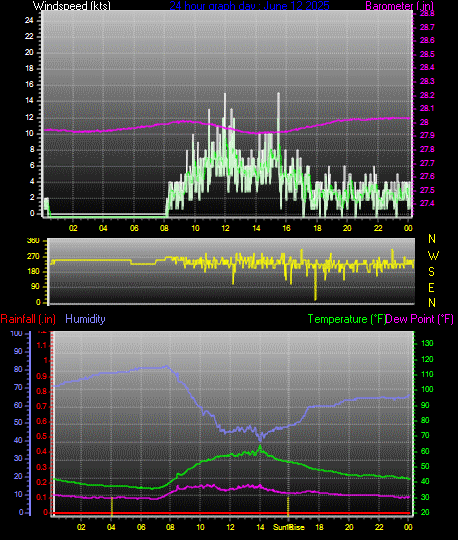Click the '120' temperature axis value

(427, 359)
